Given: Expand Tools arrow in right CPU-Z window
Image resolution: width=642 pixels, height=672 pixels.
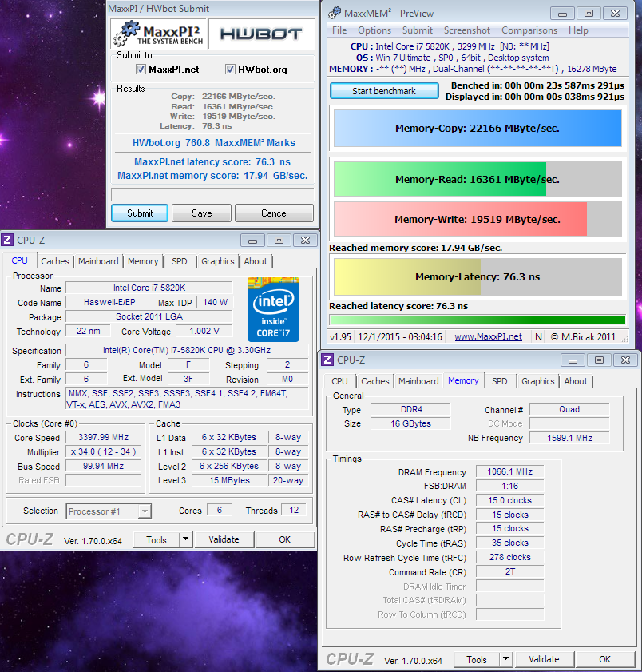Looking at the screenshot, I should click(x=505, y=659).
